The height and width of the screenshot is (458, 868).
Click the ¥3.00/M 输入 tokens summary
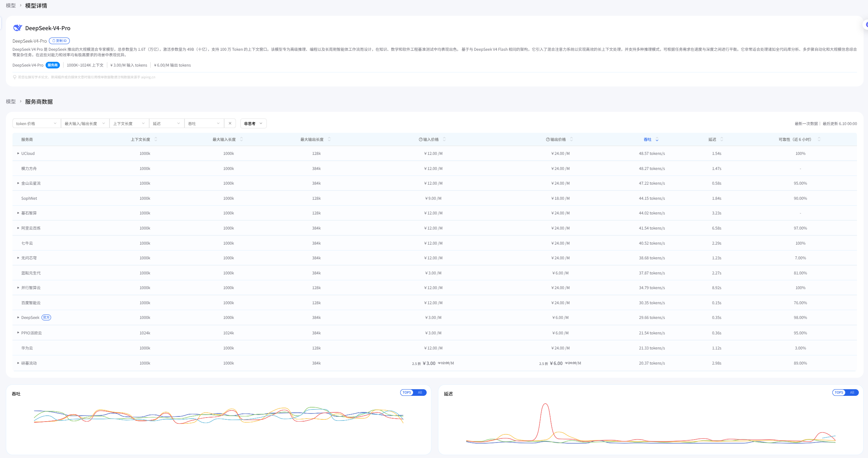[x=129, y=65]
